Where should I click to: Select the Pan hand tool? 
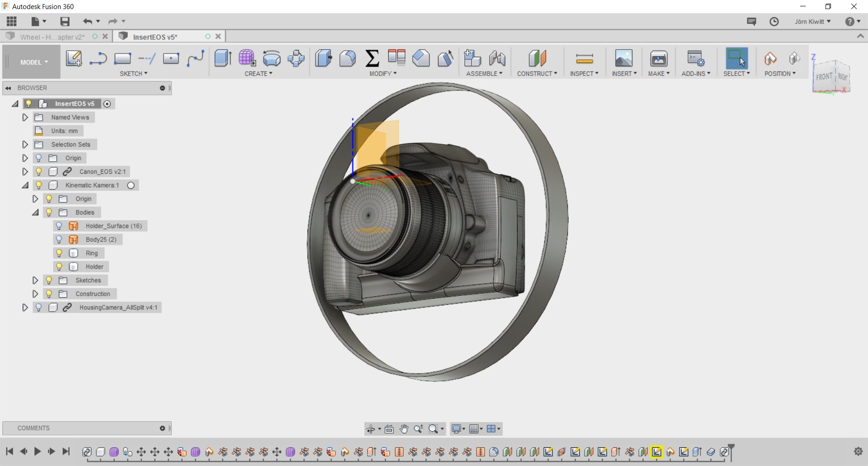(x=404, y=429)
